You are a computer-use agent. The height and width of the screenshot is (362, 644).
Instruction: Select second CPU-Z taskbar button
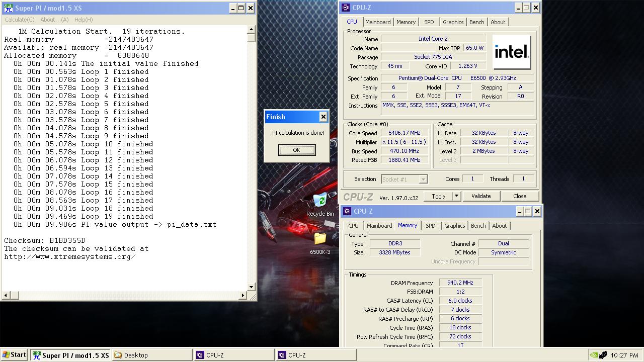316,355
